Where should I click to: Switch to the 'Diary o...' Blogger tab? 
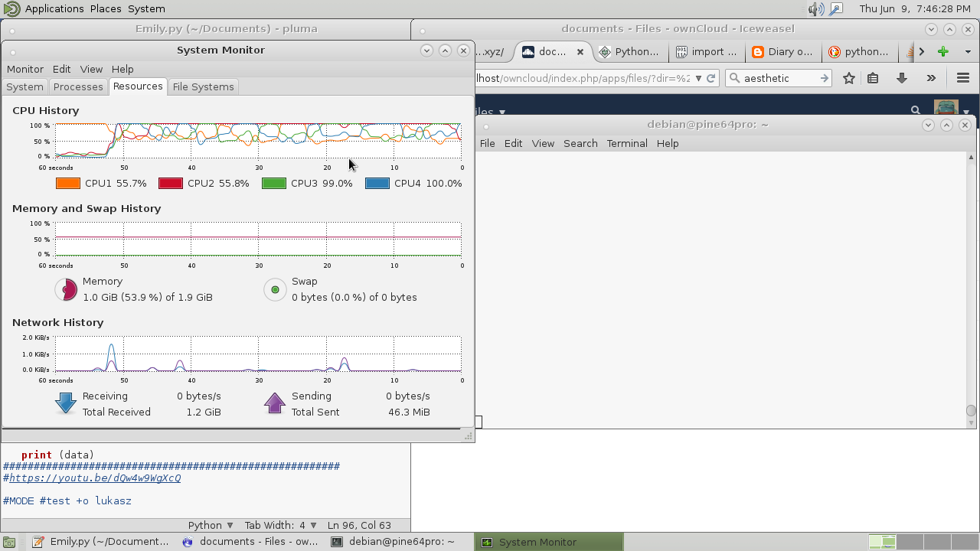click(782, 52)
